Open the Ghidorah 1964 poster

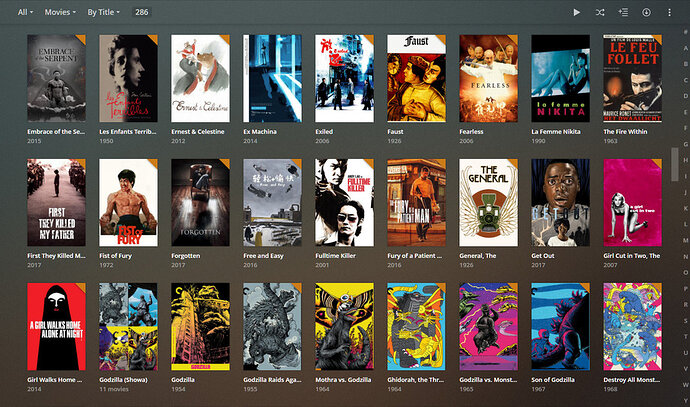coord(416,326)
